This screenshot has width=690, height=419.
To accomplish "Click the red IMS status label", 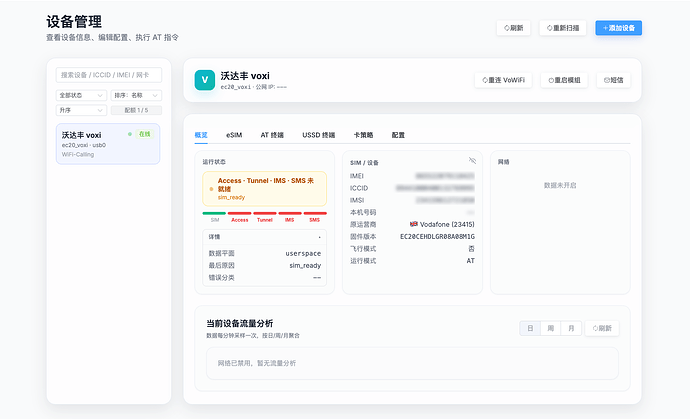I will pyautogui.click(x=289, y=220).
